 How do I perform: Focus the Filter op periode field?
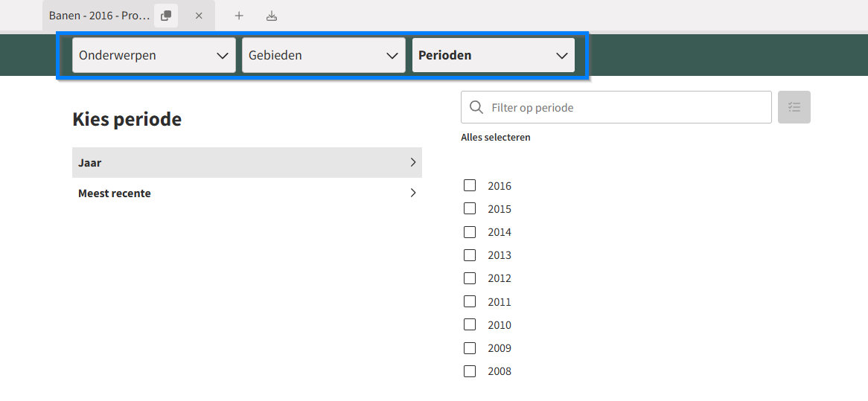click(616, 107)
